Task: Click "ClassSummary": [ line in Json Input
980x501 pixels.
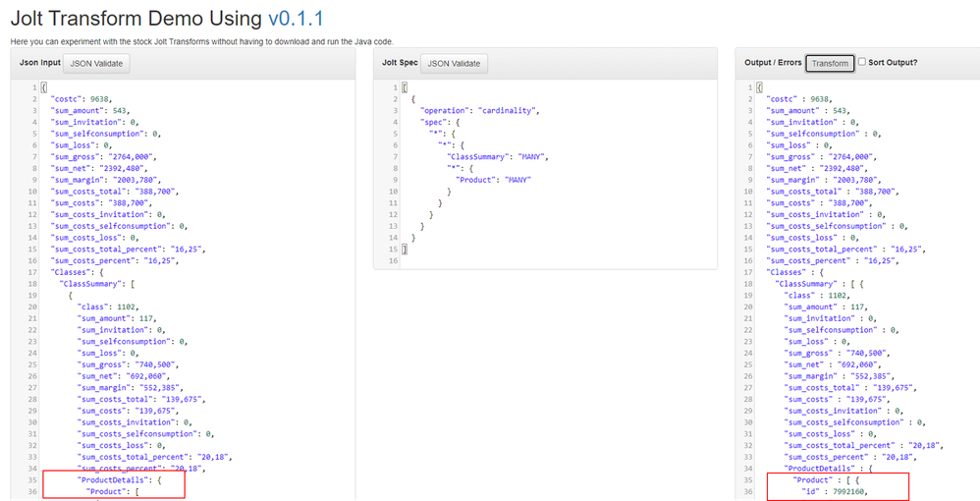Action: (97, 284)
